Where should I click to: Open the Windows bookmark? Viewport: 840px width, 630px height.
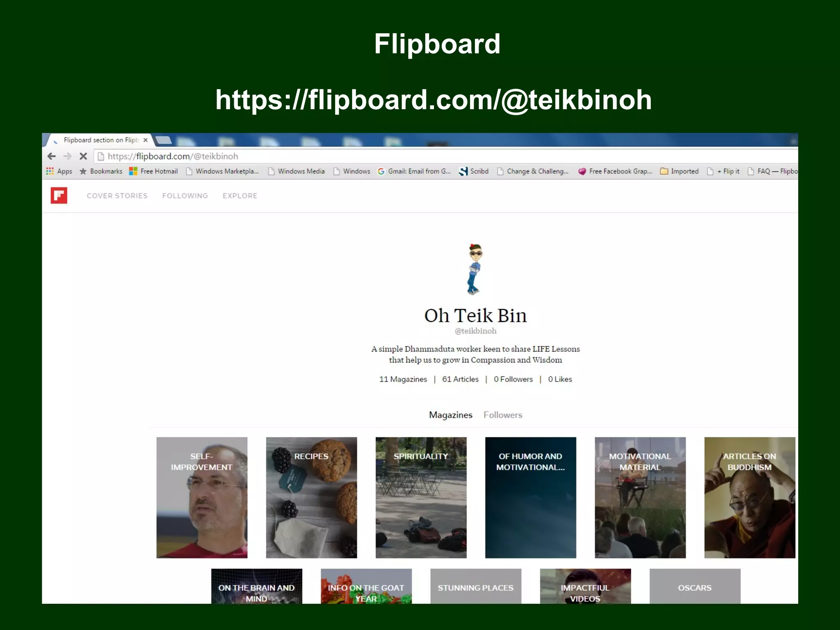click(352, 171)
